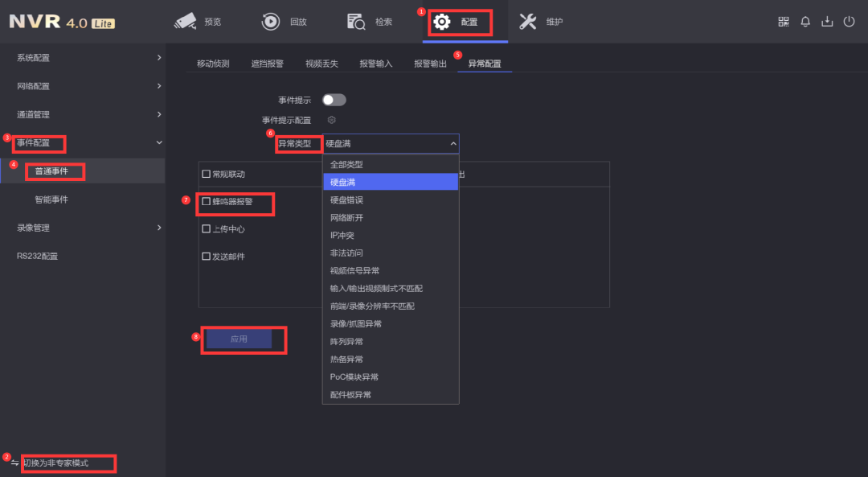Image resolution: width=868 pixels, height=477 pixels.
Task: Open the alarm notification bell icon
Action: [805, 22]
